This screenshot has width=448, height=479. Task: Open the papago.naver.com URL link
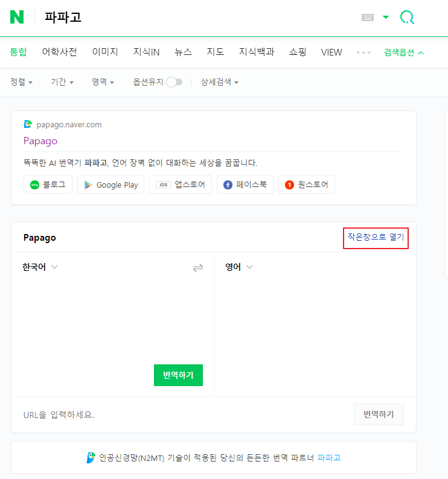[x=69, y=125]
